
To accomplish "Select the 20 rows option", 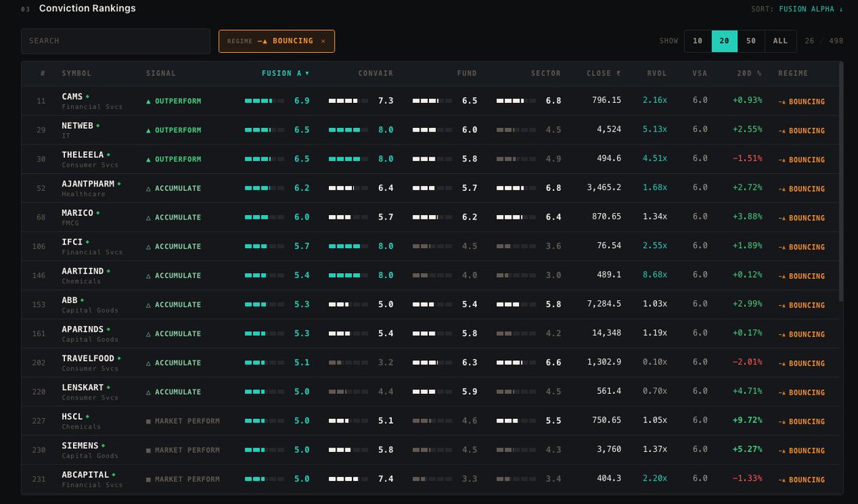I will (724, 41).
